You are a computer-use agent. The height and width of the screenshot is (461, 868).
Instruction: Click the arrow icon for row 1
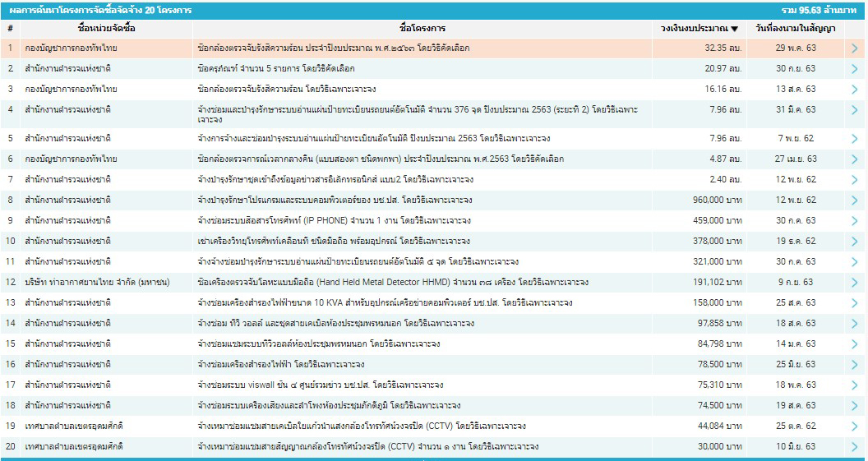(x=855, y=48)
